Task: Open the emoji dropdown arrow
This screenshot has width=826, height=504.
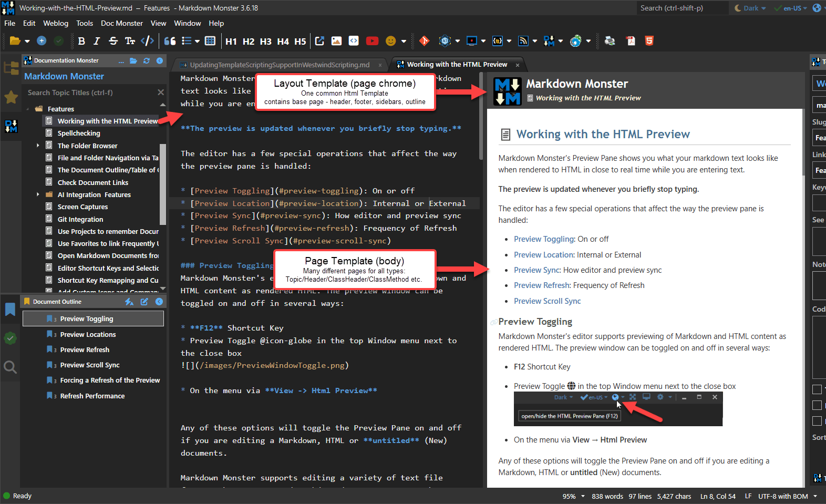Action: pos(404,41)
